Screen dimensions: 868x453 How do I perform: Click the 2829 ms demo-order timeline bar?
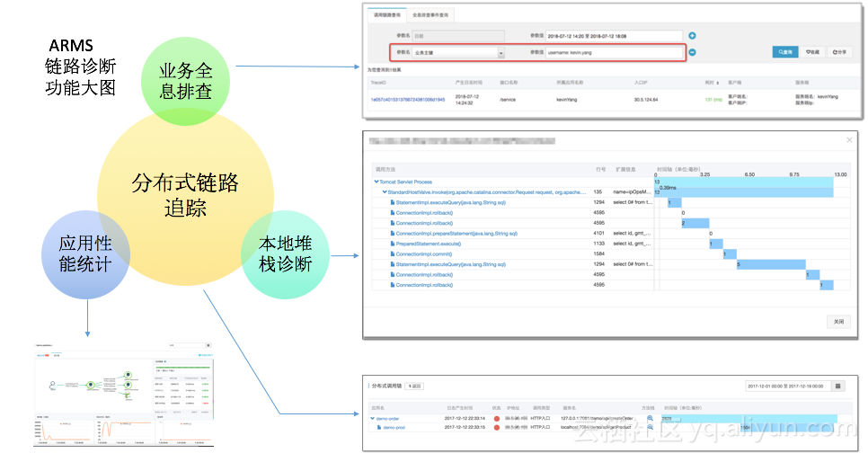coord(749,419)
